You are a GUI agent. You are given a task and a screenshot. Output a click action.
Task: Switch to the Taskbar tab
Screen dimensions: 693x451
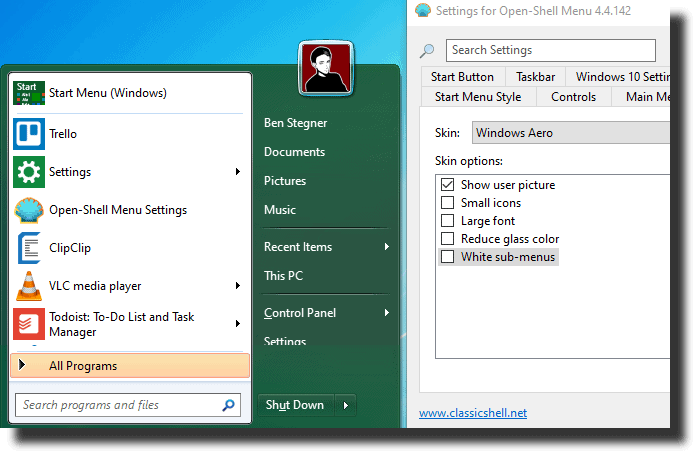[535, 77]
